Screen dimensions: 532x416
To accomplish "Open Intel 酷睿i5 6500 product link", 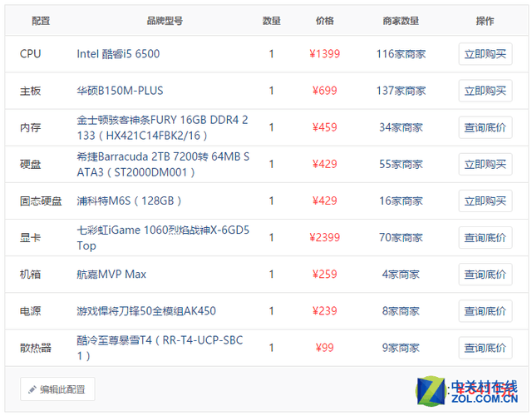I will 118,53.
